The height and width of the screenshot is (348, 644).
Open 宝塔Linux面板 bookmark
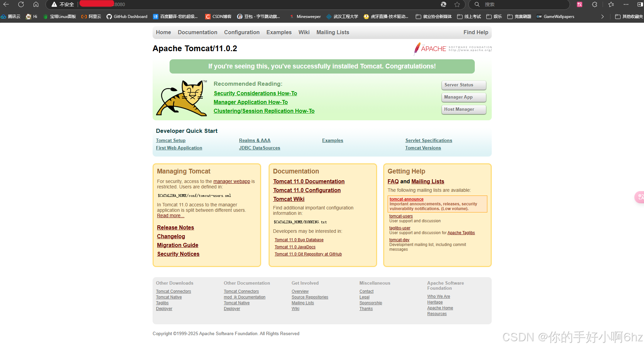click(59, 17)
